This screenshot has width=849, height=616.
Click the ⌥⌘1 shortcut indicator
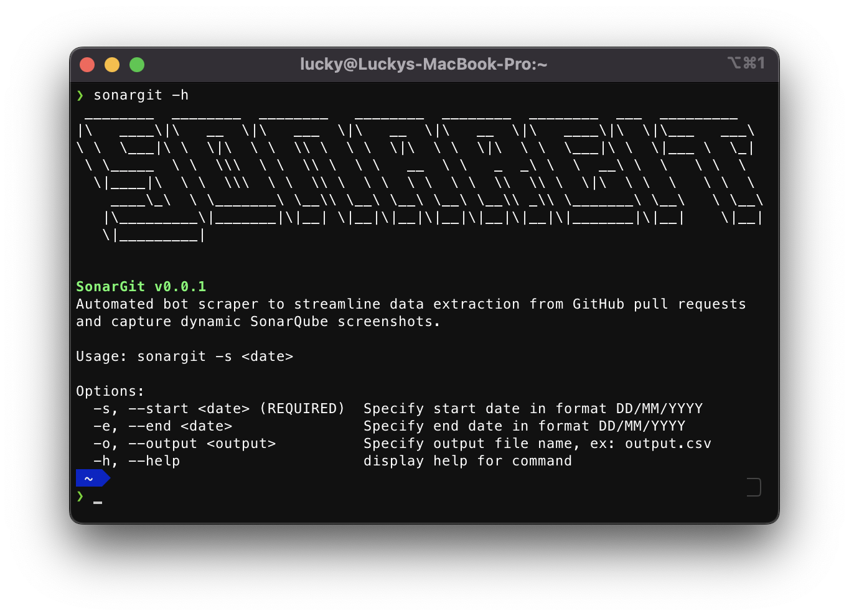click(x=746, y=63)
